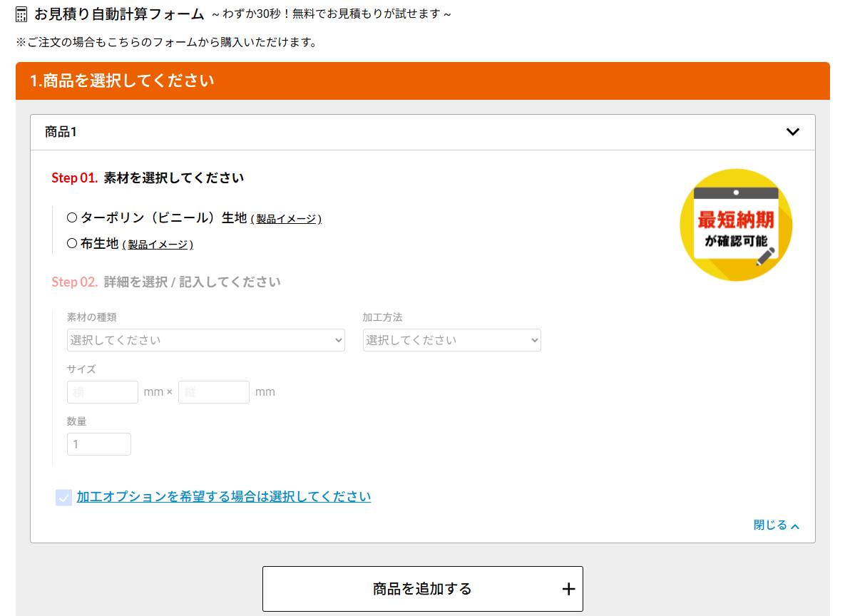This screenshot has width=845, height=616.
Task: Collapse 商品1 panel using header chevron
Action: point(792,132)
